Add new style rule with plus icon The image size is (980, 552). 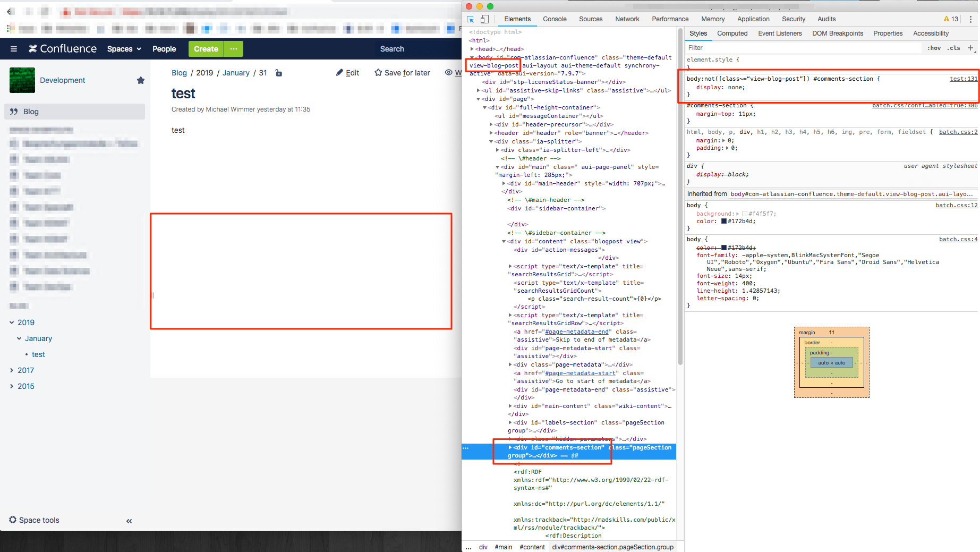970,48
